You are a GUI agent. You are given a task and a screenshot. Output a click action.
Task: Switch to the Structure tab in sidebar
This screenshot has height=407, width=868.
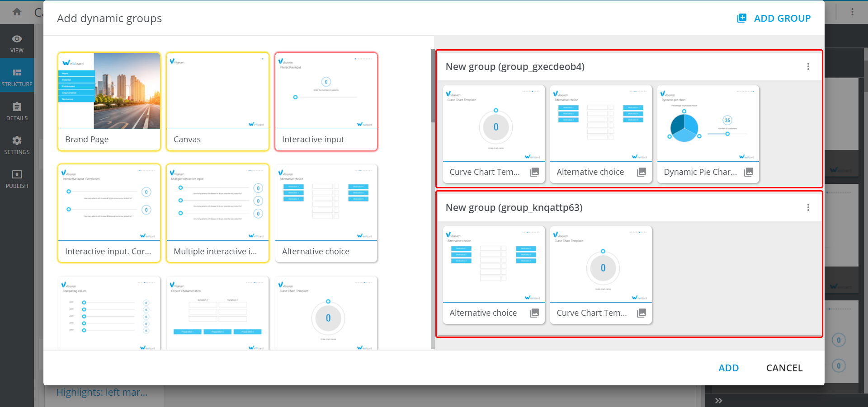[x=17, y=77]
